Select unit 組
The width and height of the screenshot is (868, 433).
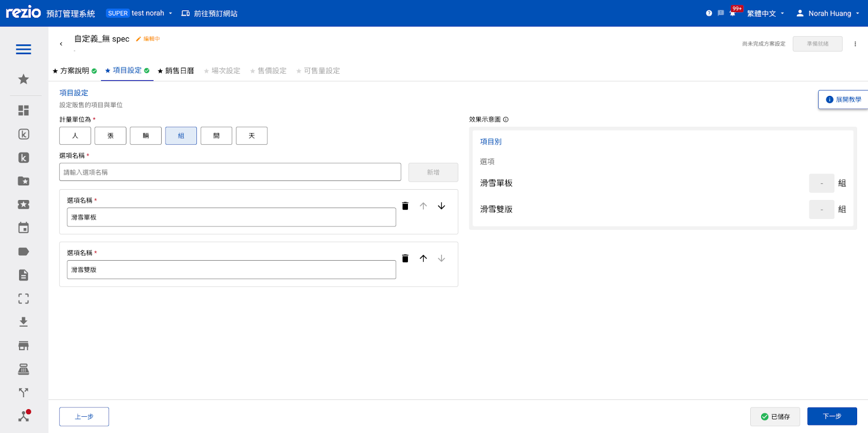coord(181,135)
